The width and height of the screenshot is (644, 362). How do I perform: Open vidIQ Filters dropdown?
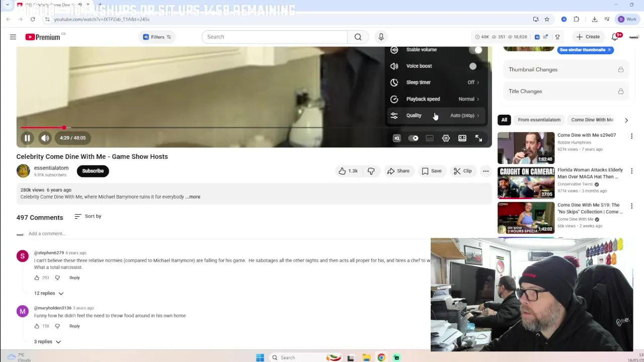(x=157, y=37)
